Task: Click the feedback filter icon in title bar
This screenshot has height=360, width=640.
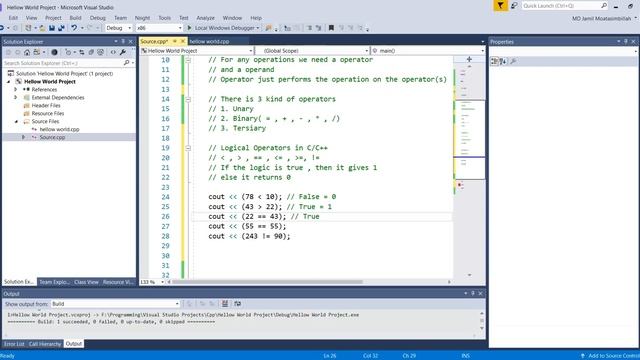Action: tap(500, 5)
